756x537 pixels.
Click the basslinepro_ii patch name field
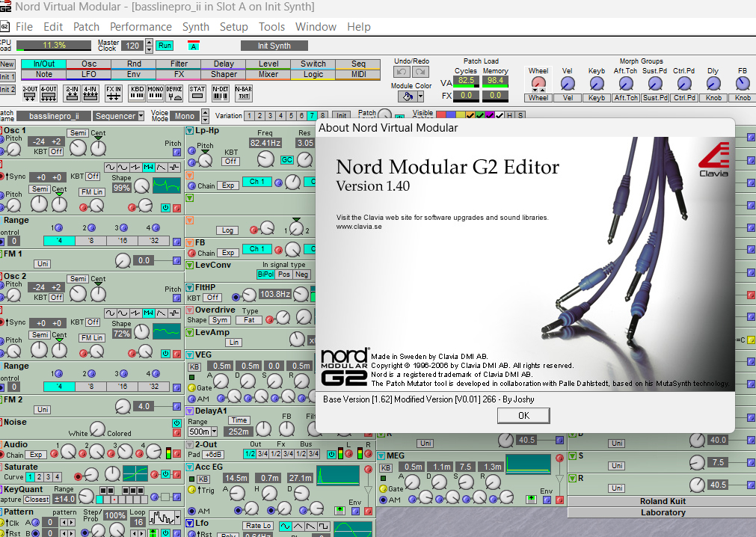coord(54,116)
